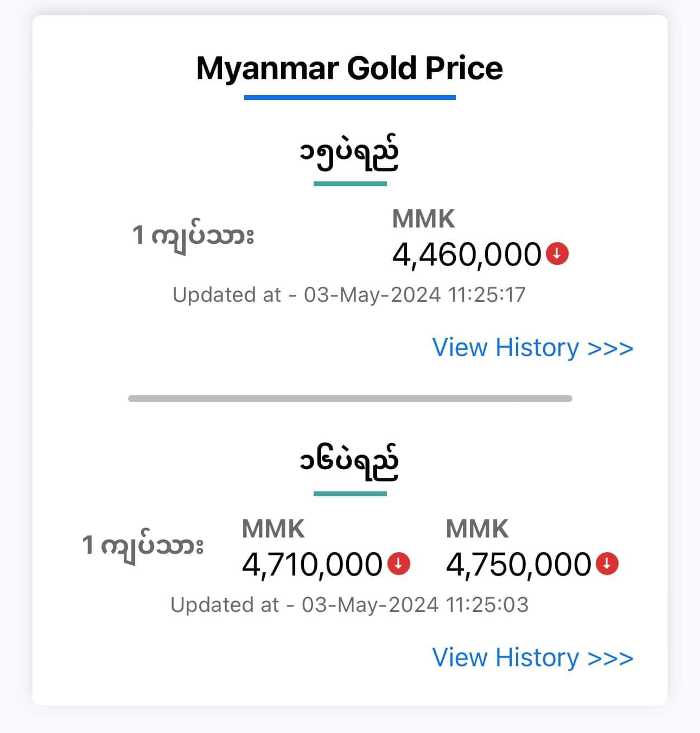The height and width of the screenshot is (733, 700).
Task: Click the Updated at 11:25:17 timestamp
Action: [x=349, y=295]
